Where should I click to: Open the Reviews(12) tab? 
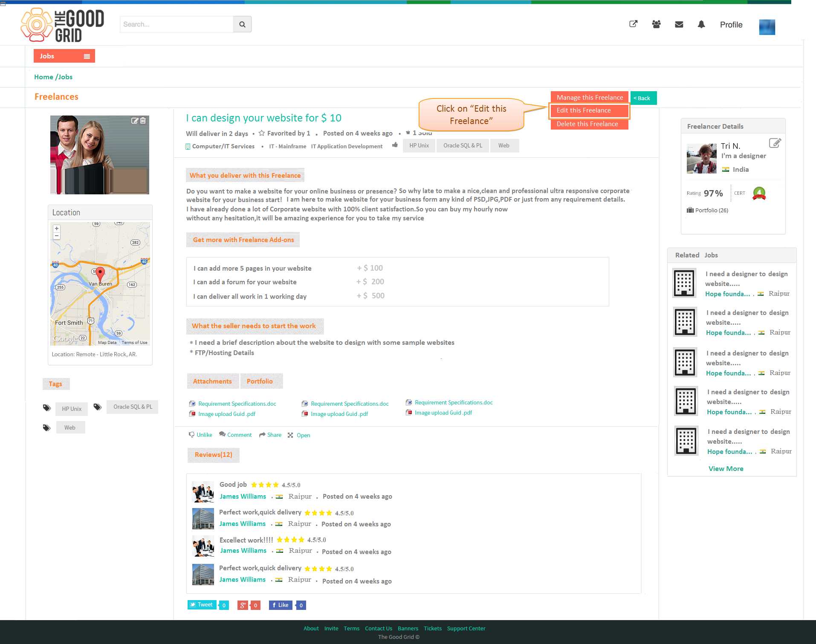click(214, 455)
